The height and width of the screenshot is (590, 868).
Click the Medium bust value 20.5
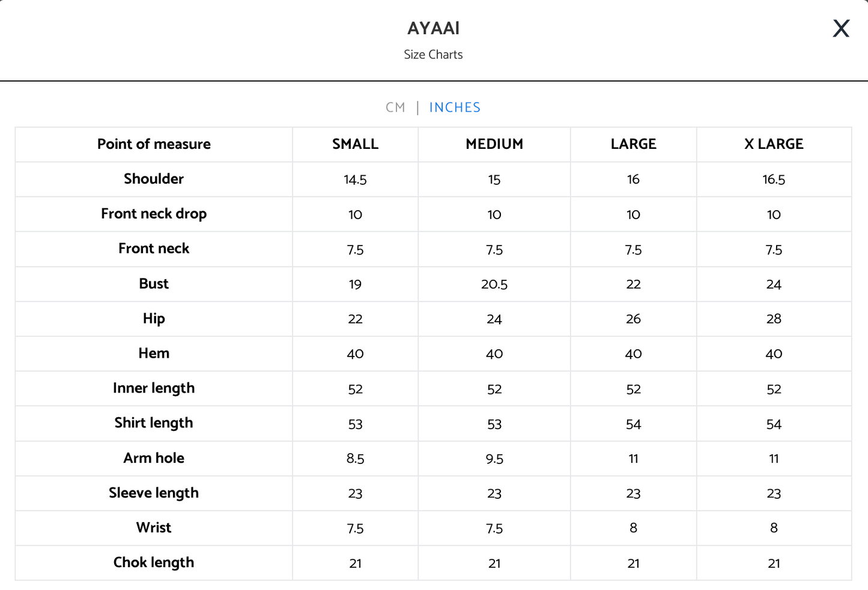(x=494, y=284)
